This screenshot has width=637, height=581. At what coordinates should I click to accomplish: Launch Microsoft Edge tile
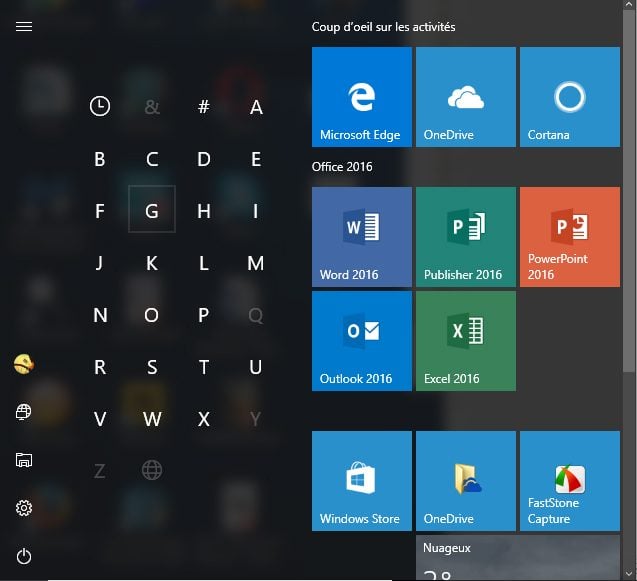(362, 97)
